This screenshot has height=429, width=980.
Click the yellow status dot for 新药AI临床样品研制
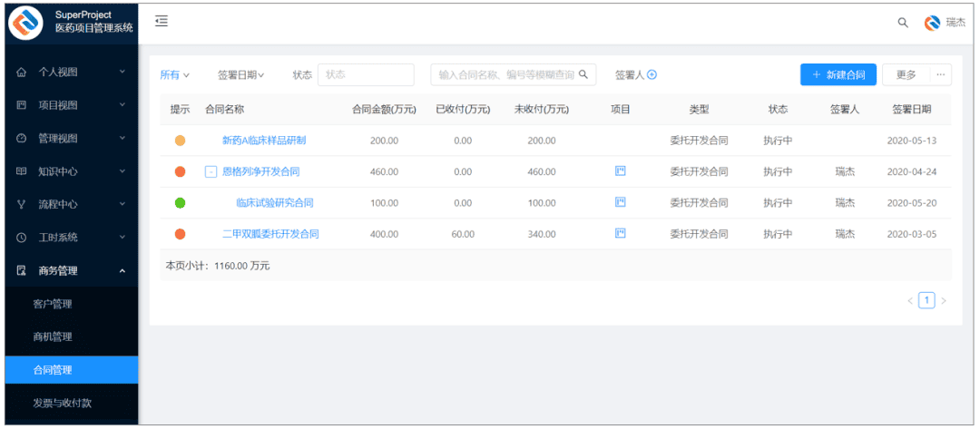180,141
